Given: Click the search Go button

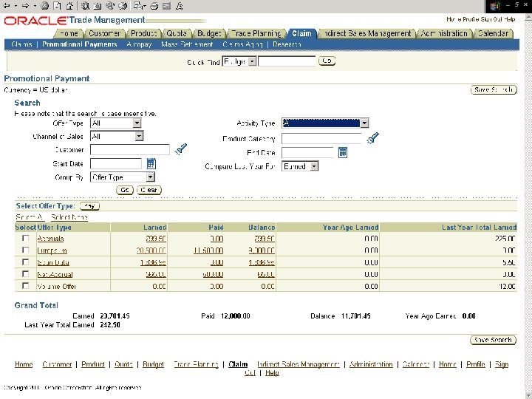Looking at the screenshot, I should [x=125, y=190].
